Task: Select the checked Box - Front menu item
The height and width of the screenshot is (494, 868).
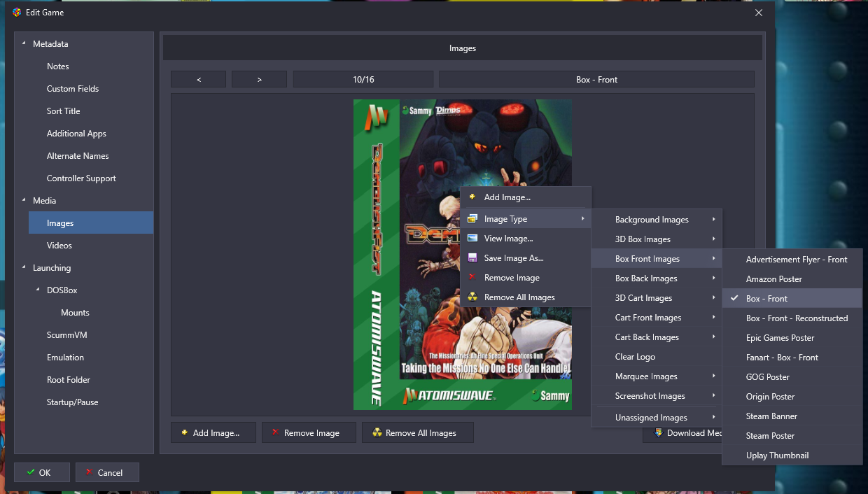Action: (792, 299)
